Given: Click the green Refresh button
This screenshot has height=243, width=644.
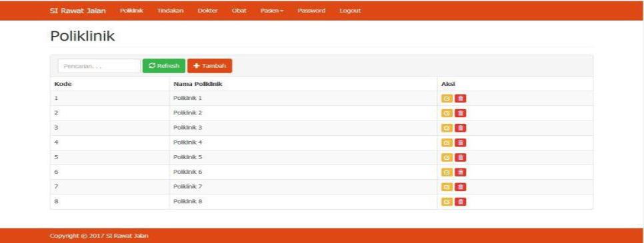Looking at the screenshot, I should pyautogui.click(x=164, y=66).
